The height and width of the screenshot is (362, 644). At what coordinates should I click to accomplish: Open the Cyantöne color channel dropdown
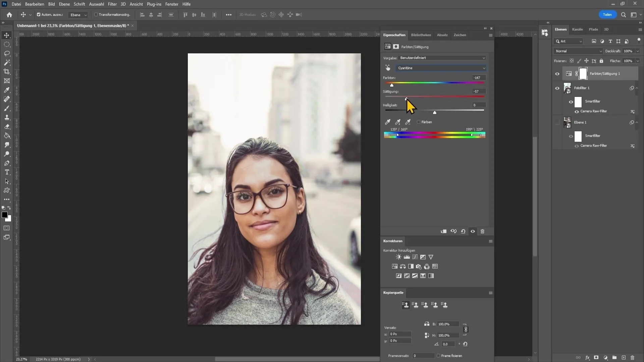(x=441, y=68)
